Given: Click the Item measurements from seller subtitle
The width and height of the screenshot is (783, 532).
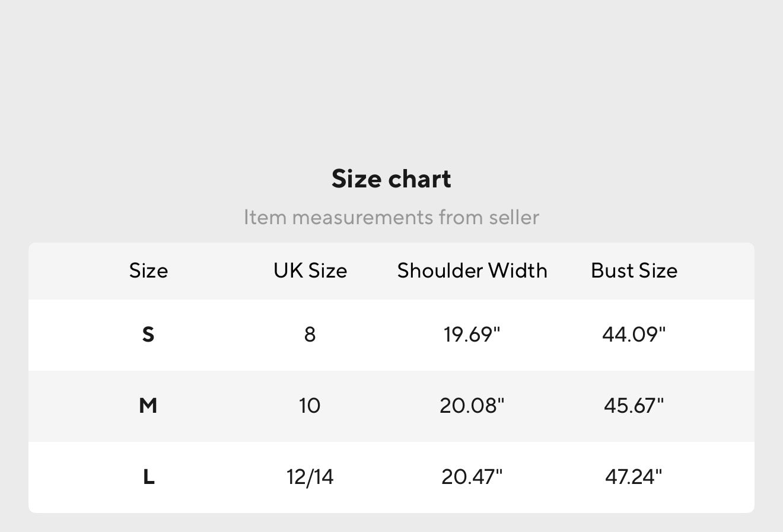Looking at the screenshot, I should click(391, 217).
